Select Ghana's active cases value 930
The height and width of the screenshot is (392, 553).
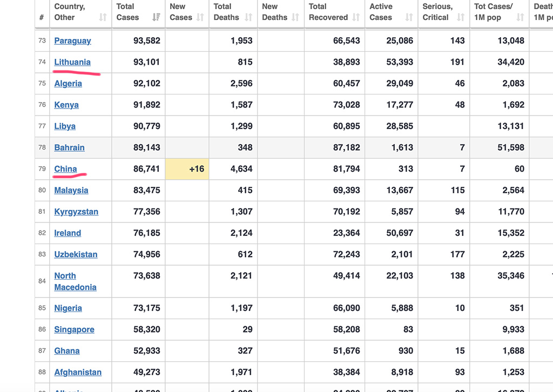[406, 351]
